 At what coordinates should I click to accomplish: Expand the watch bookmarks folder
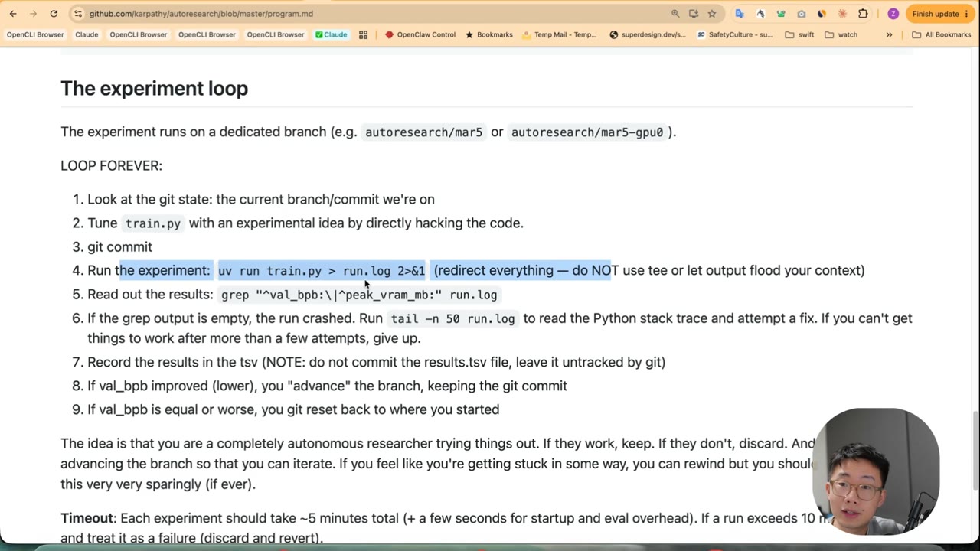841,34
